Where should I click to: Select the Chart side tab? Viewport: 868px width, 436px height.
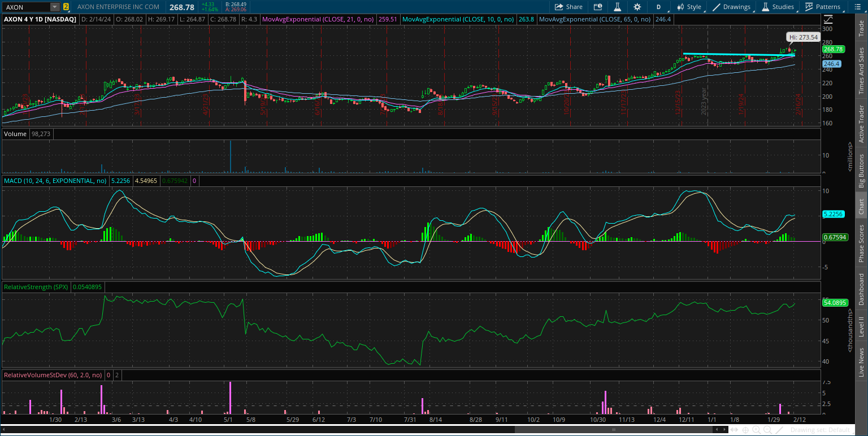(861, 206)
